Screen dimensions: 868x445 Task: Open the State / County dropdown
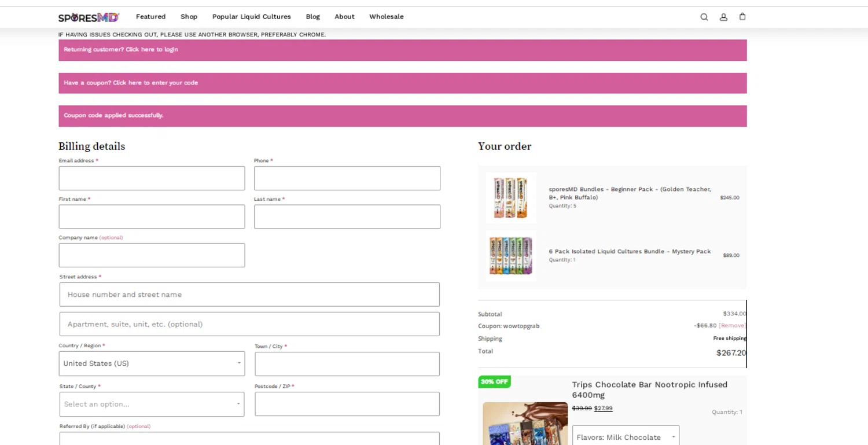(152, 404)
